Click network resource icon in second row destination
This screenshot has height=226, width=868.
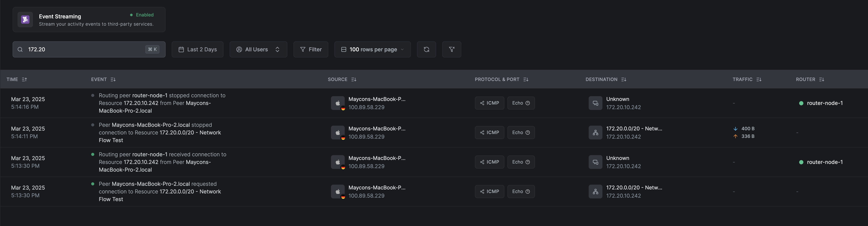tap(595, 133)
